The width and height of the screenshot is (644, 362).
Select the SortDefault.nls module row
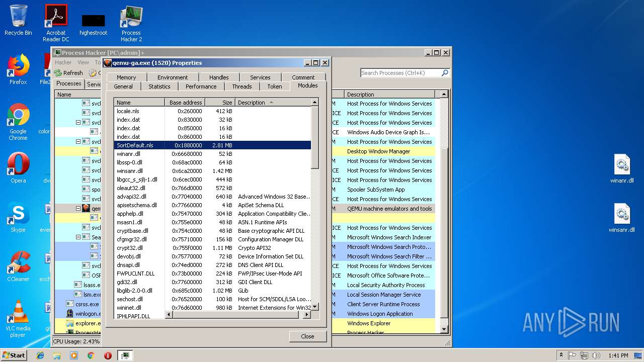212,145
